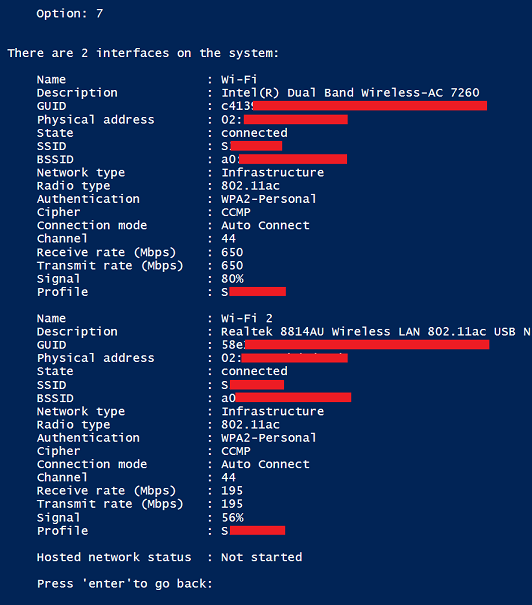Click the first Wi-Fi 'connected' state value
Image resolution: width=532 pixels, height=605 pixels.
pyautogui.click(x=254, y=133)
